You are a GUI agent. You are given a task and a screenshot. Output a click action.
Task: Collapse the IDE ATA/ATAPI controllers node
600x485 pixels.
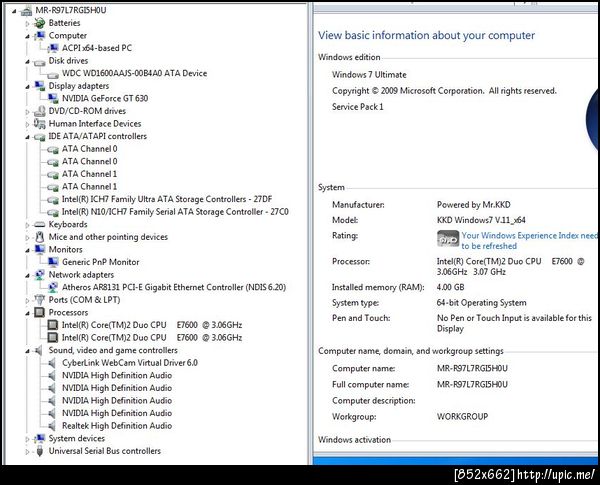(x=27, y=137)
